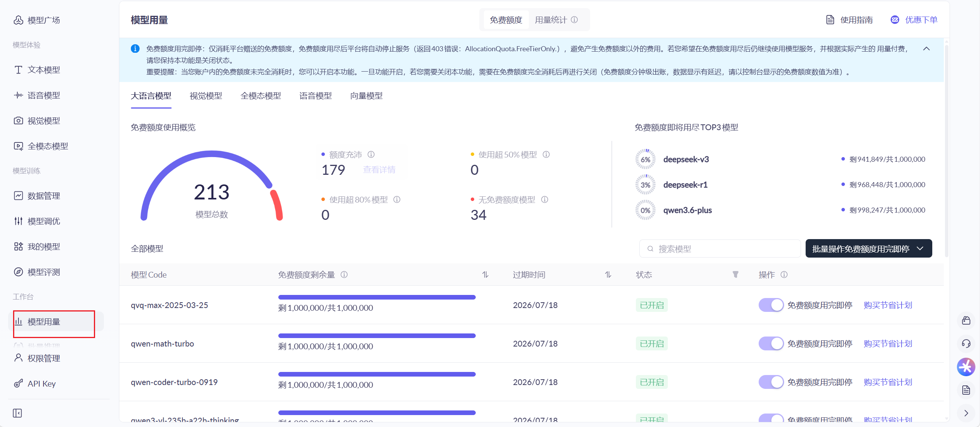This screenshot has width=980, height=427.
Task: Click the 语音模型 waveform icon in sidebar
Action: coord(18,95)
